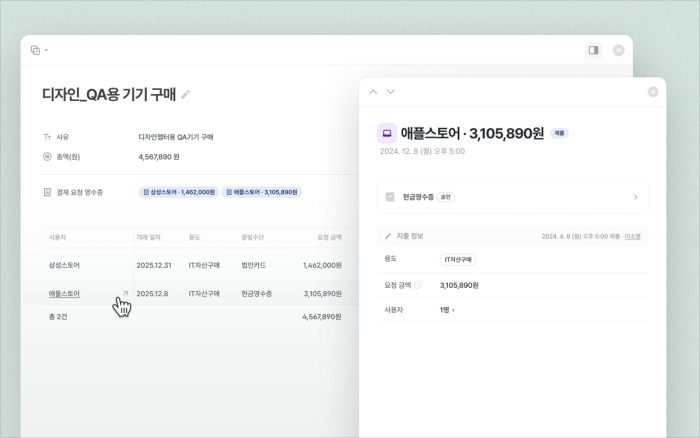The image size is (700, 438).
Task: Toggle the side panel layout button
Action: click(x=593, y=50)
